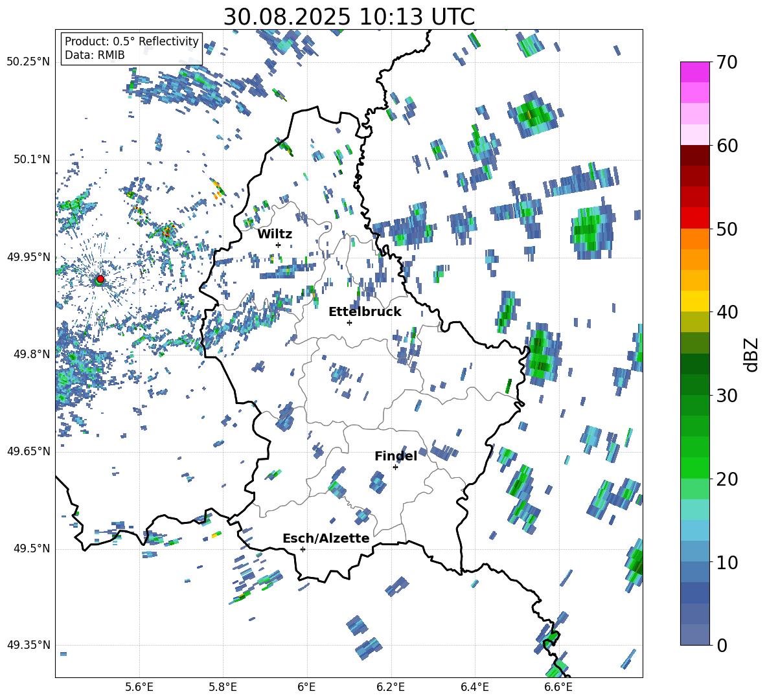Click the 49.8°N latitude label
Screen dimensions: 767x700
pos(31,354)
